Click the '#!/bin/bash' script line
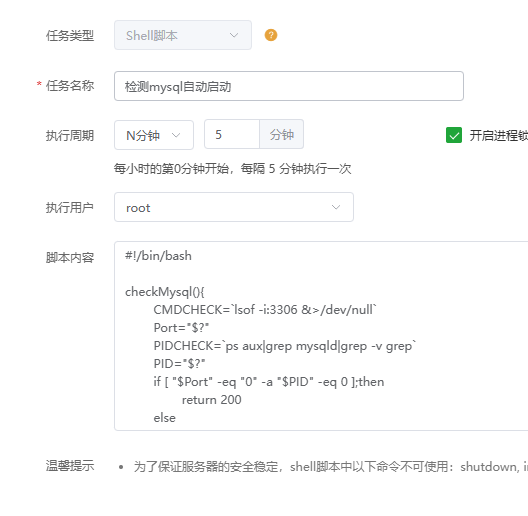Image resolution: width=528 pixels, height=516 pixels. point(158,256)
